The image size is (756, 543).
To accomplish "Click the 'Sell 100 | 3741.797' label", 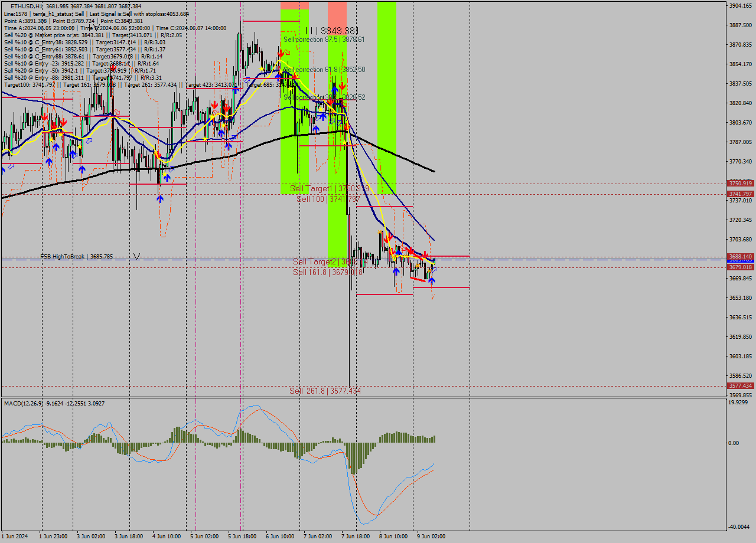I will click(328, 199).
